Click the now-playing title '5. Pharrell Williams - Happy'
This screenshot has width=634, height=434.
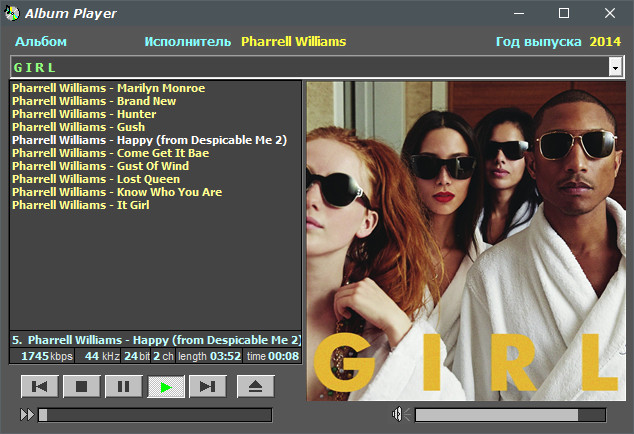(156, 340)
